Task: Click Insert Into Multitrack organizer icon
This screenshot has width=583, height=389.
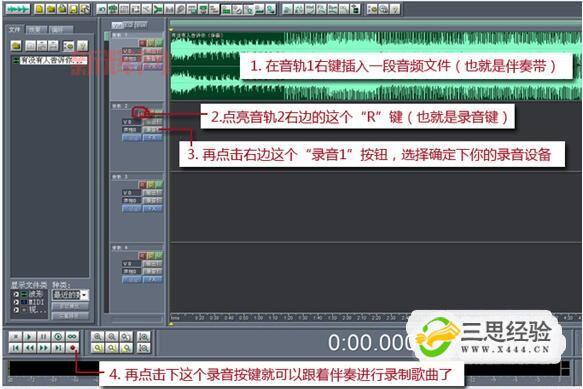Action: [x=42, y=46]
